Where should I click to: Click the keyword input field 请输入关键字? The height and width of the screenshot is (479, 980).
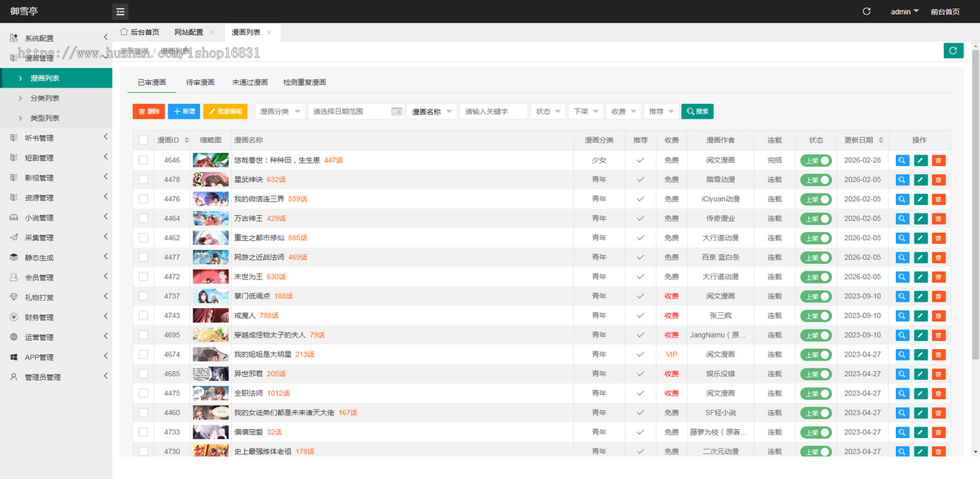[494, 111]
